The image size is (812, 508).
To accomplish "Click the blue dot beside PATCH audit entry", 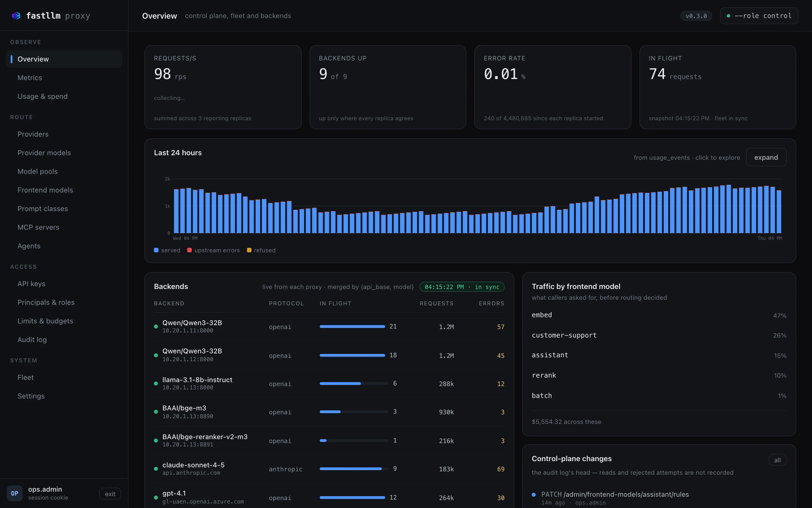I will pos(533,494).
